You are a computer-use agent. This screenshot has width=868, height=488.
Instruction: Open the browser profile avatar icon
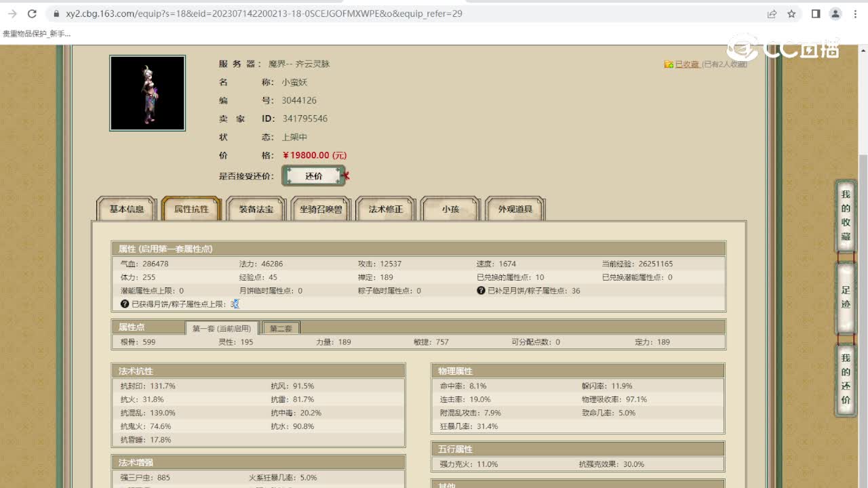click(x=835, y=13)
